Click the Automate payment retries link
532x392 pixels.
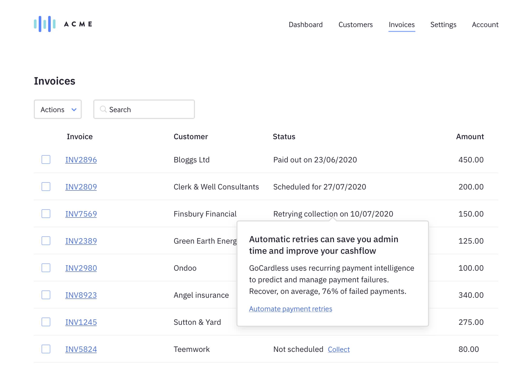(290, 309)
